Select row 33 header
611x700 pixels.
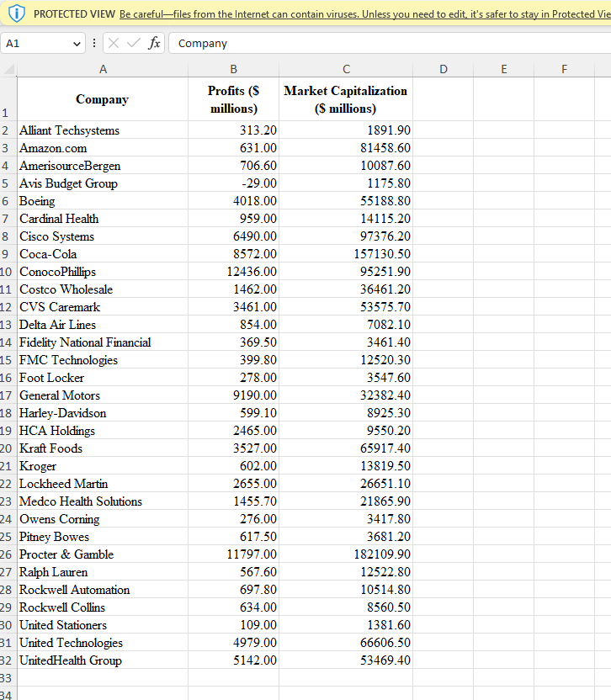[8, 677]
